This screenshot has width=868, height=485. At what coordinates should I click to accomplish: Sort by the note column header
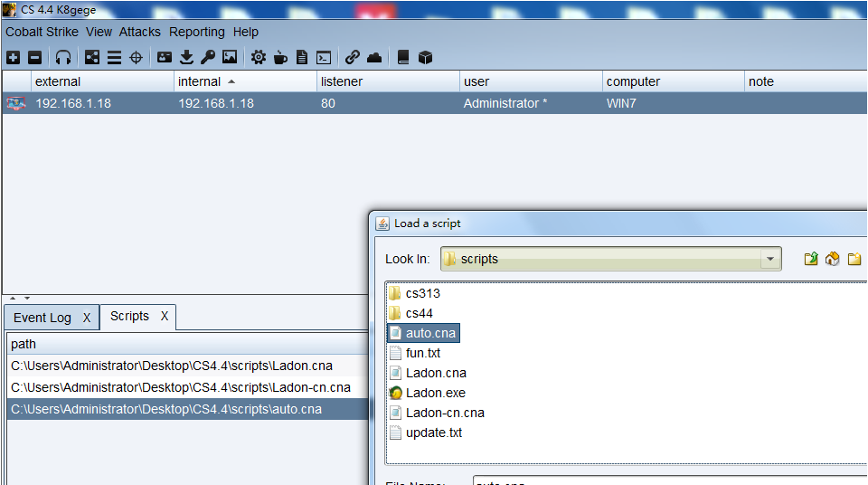pos(806,81)
